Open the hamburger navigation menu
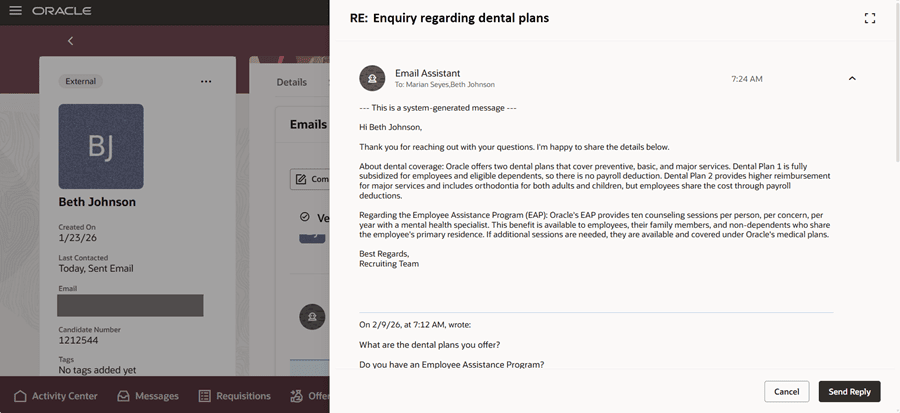The image size is (900, 413). pos(15,11)
